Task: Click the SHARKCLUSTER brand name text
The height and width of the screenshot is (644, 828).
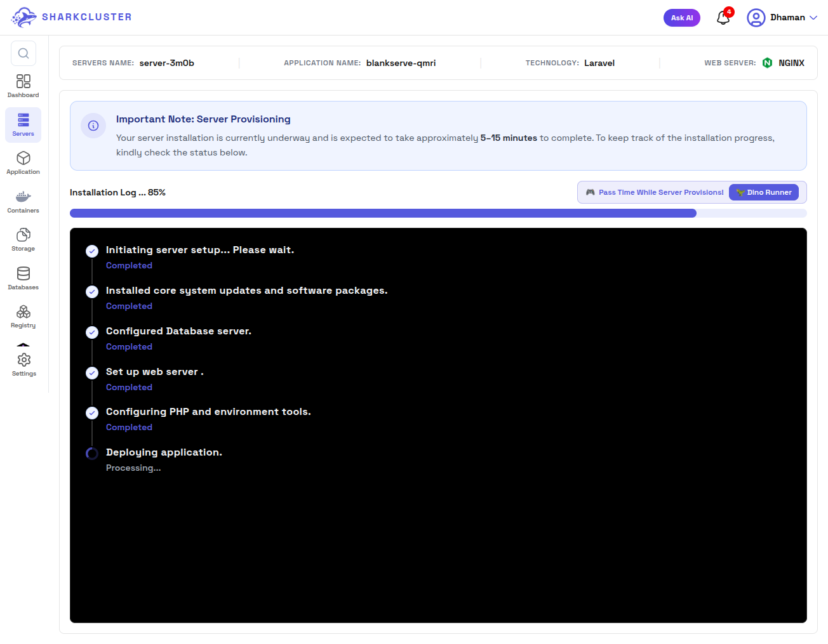Action: 87,17
